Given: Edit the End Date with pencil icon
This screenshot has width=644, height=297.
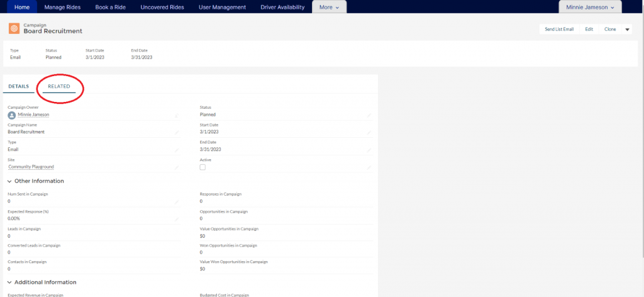Looking at the screenshot, I should (369, 150).
